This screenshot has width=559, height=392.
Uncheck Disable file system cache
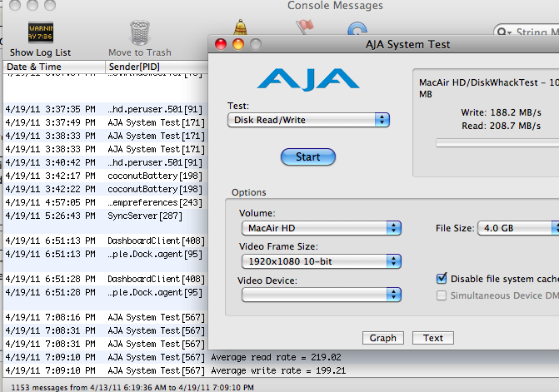click(442, 279)
